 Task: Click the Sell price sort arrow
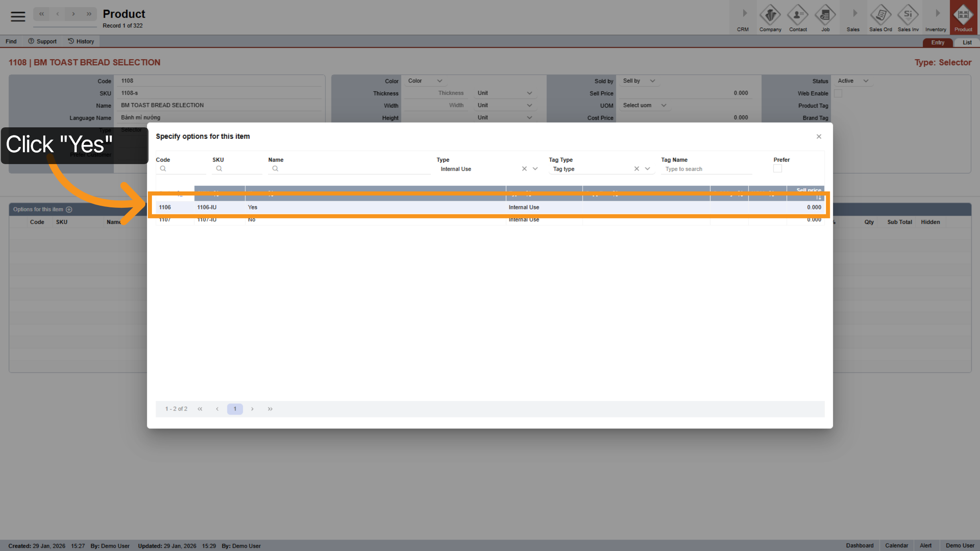pos(819,197)
